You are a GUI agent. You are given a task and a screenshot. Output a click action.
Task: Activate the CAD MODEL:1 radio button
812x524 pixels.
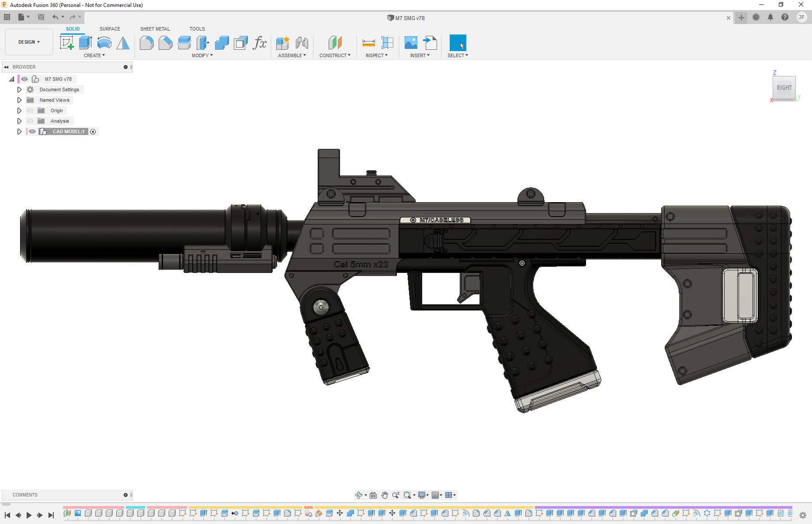pos(93,131)
